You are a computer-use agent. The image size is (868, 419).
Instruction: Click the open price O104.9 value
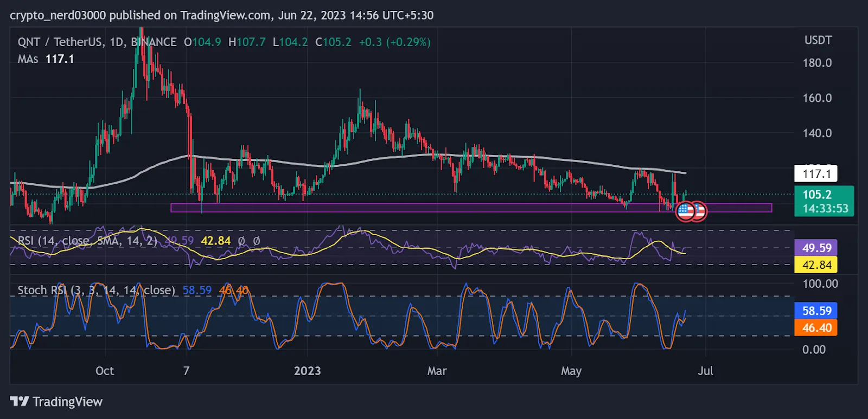pos(202,42)
